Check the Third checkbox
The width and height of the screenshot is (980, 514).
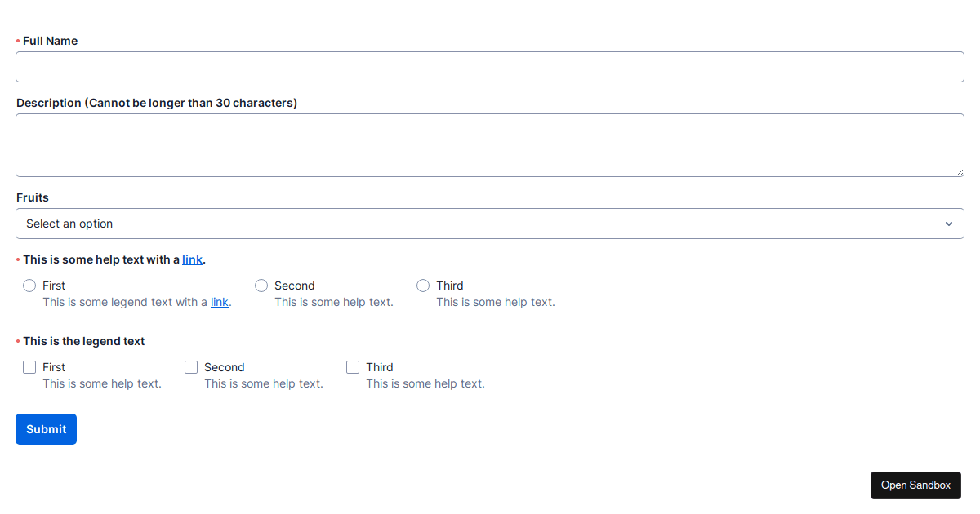coord(353,367)
